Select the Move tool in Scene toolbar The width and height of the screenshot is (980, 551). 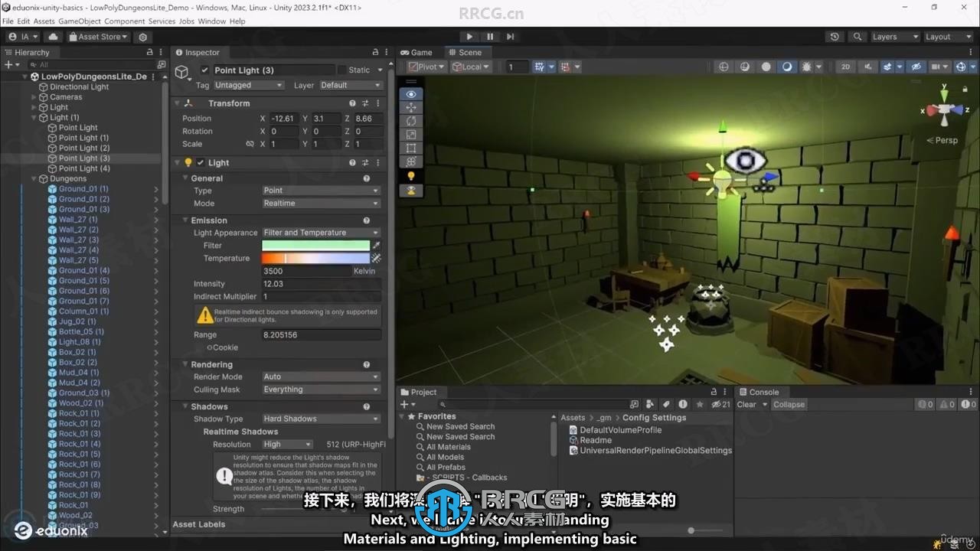(x=411, y=108)
